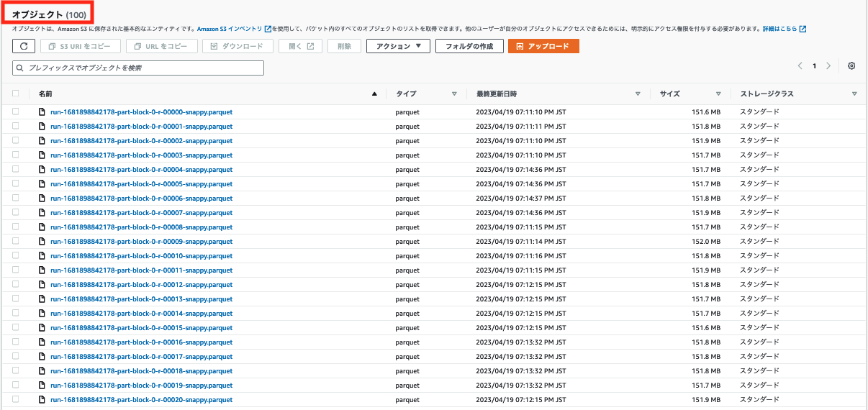This screenshot has width=868, height=410.
Task: Click the refresh objects icon button
Action: (24, 46)
